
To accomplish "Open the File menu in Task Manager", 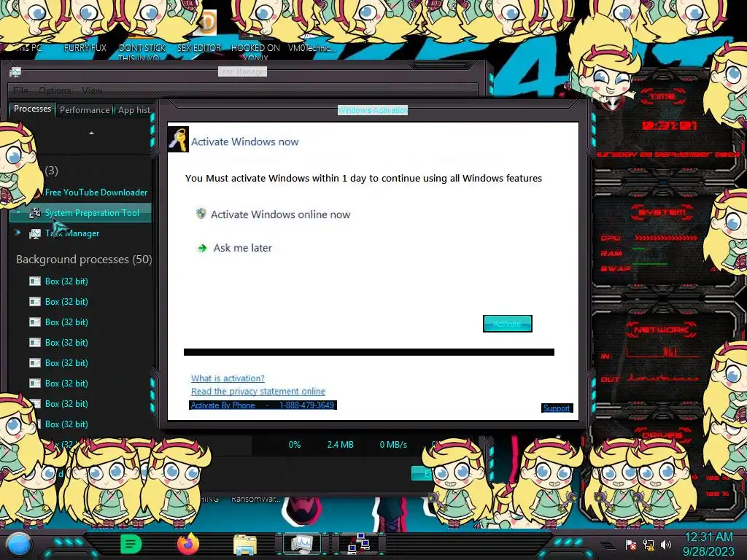I will click(20, 90).
